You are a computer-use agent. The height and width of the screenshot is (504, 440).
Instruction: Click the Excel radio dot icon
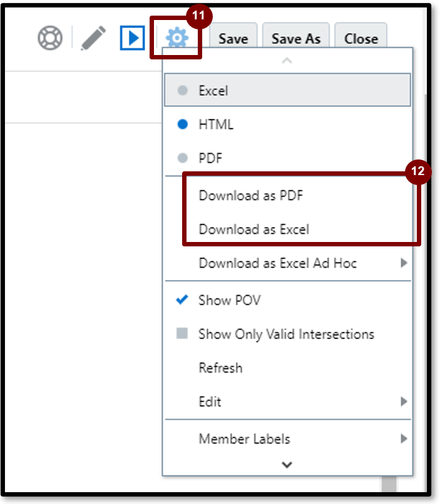(182, 90)
